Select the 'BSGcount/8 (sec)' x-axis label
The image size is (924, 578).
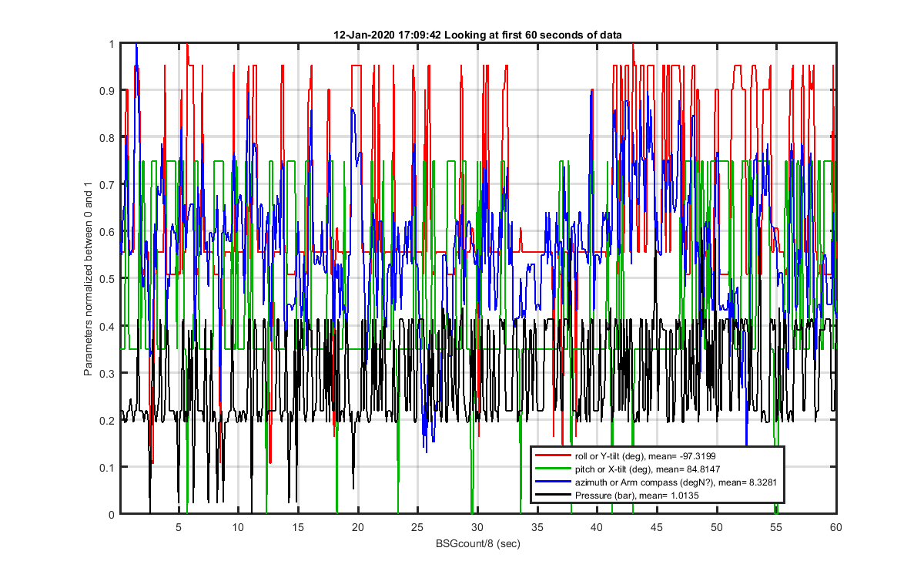pyautogui.click(x=477, y=544)
